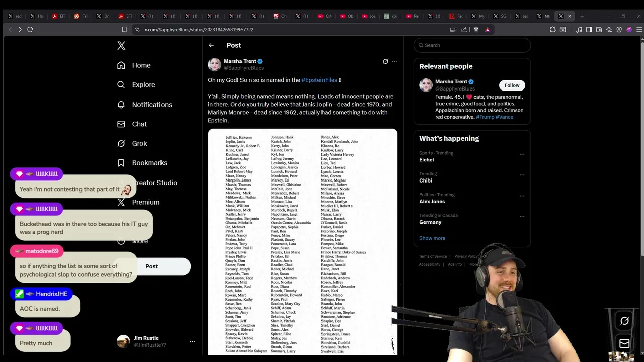Screen dimensions: 644x362
Task: Open the floating Grok button
Action: [624, 321]
